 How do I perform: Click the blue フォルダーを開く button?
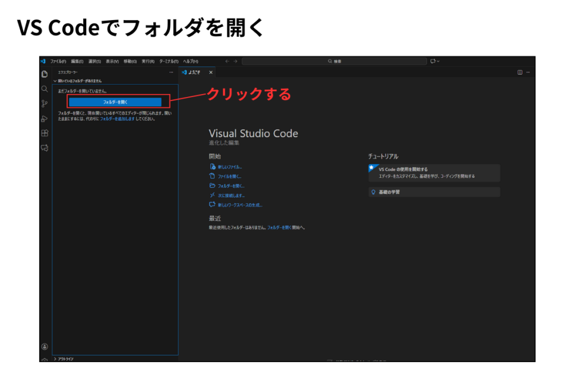pos(115,102)
